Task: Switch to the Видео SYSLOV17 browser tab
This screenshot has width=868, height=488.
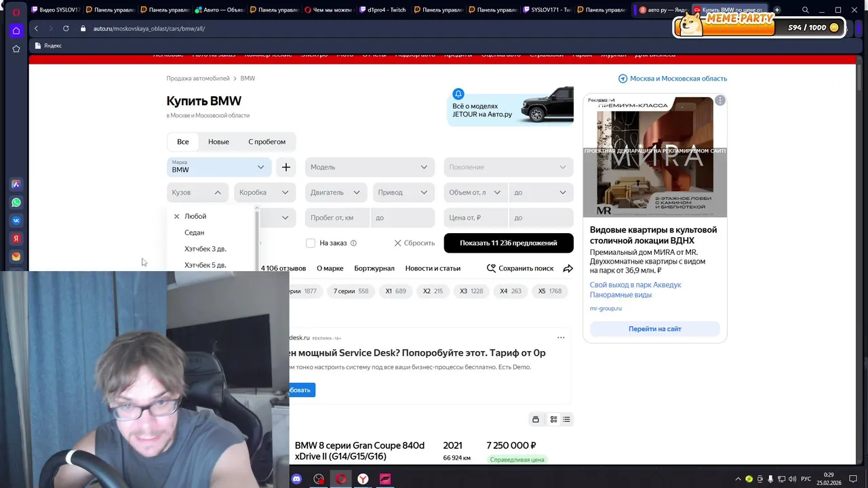Action: point(55,10)
